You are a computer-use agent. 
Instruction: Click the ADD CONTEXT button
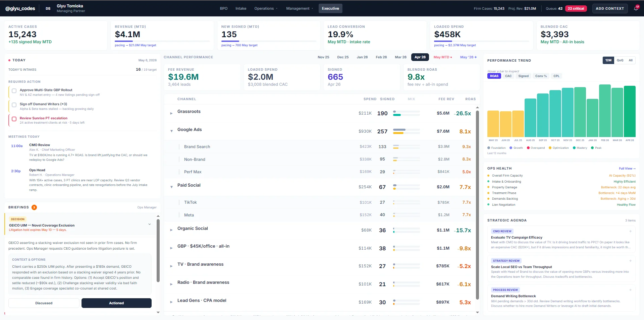(x=610, y=8)
